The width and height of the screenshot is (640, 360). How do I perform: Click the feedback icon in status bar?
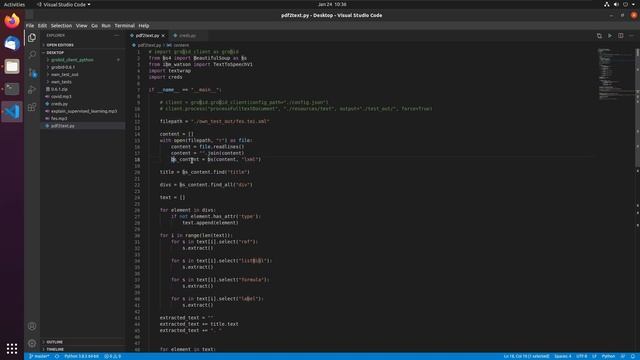pos(623,356)
